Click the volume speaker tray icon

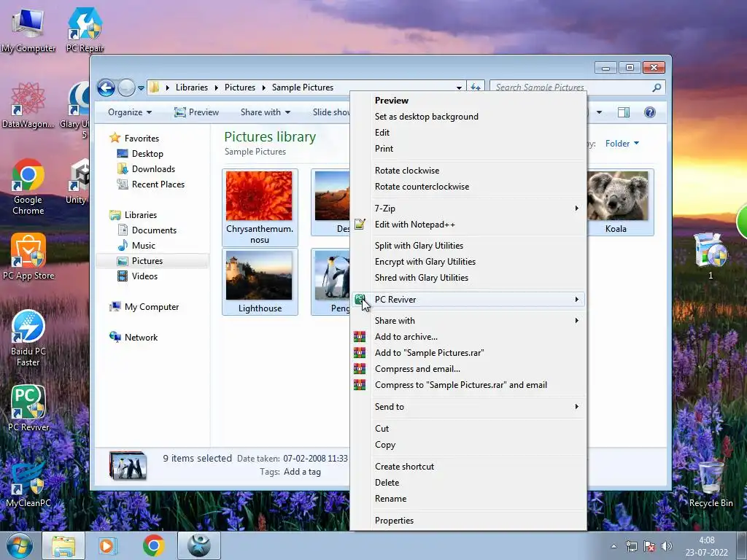click(667, 546)
